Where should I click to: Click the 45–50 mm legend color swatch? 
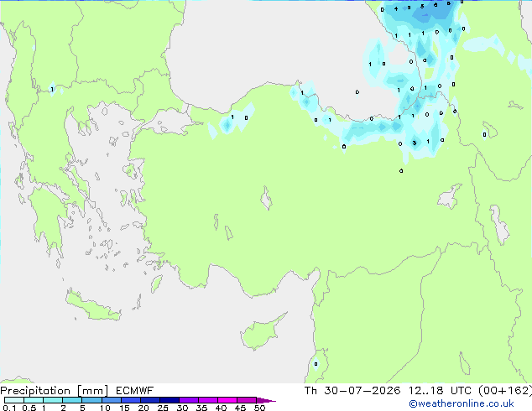coord(247,400)
